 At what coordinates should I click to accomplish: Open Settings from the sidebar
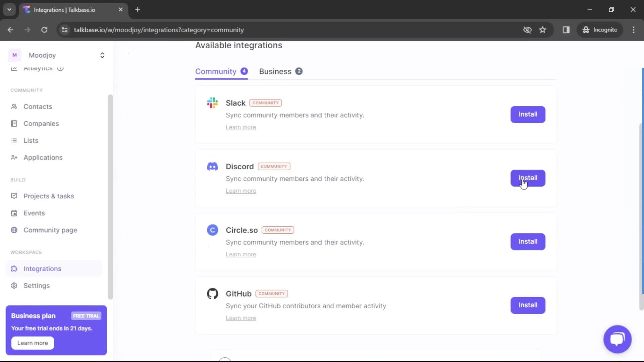[36, 285]
